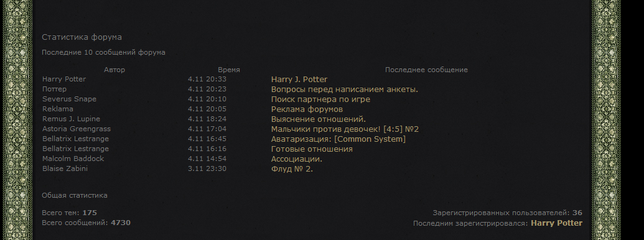644x240 pixels.
Task: Click time stamp '4.11 20:05'
Action: pyautogui.click(x=207, y=109)
